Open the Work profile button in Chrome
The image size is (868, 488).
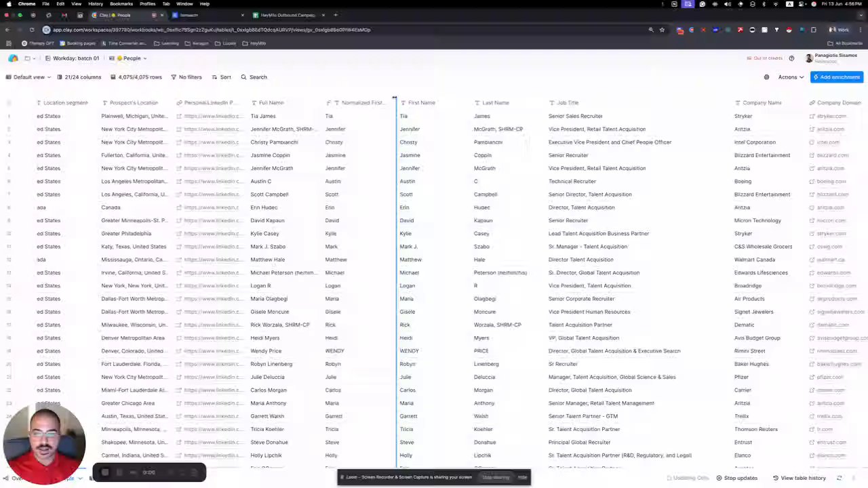pos(840,30)
